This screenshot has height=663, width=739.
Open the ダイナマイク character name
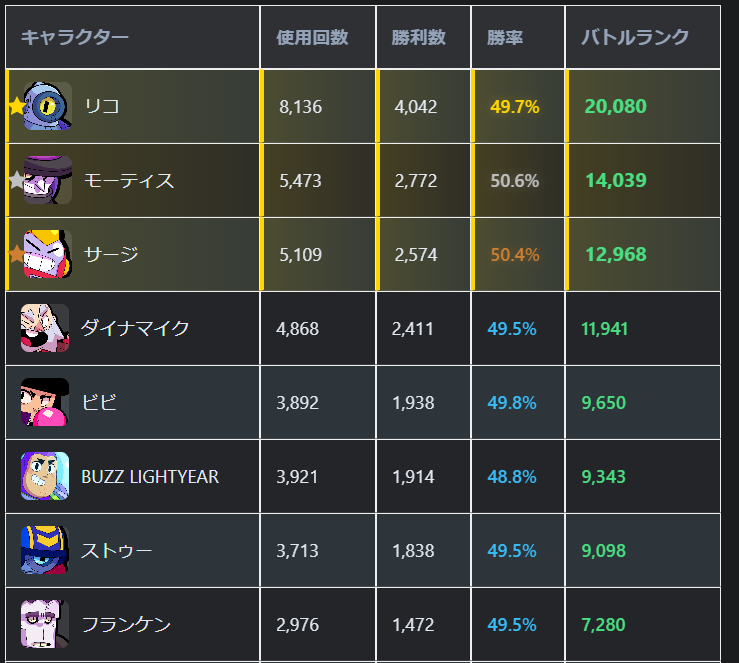pyautogui.click(x=135, y=328)
